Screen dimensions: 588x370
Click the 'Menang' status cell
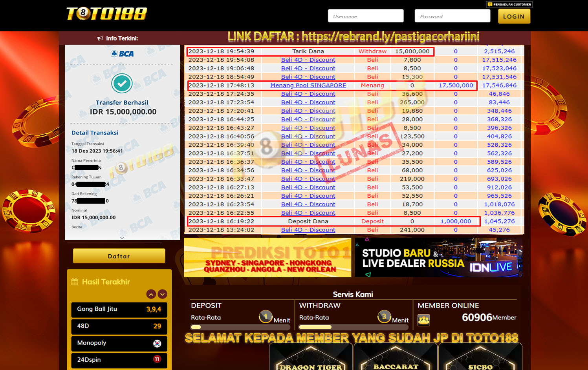pyautogui.click(x=372, y=85)
